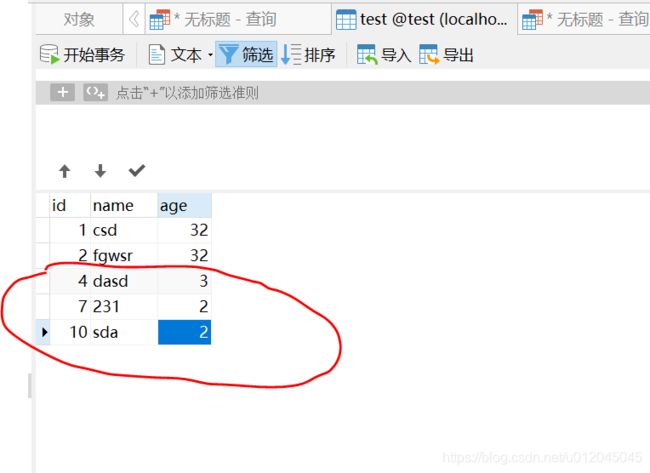Click the 导入 import button
This screenshot has width=650, height=473.
[x=384, y=55]
